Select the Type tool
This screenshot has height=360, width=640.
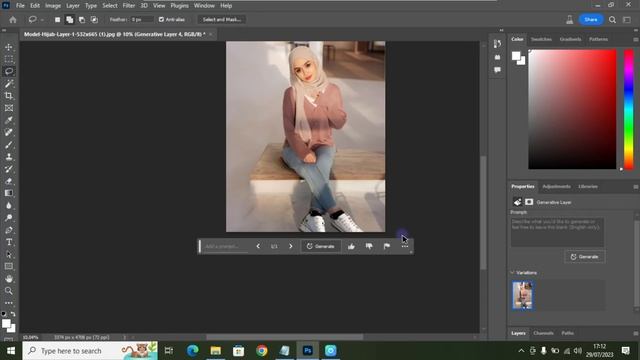click(9, 242)
